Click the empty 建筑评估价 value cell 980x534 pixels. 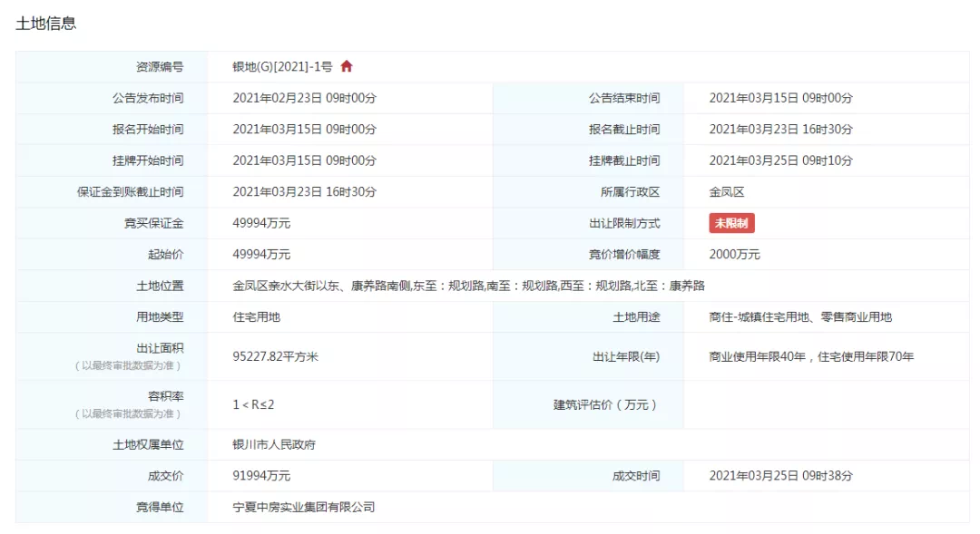tap(826, 404)
